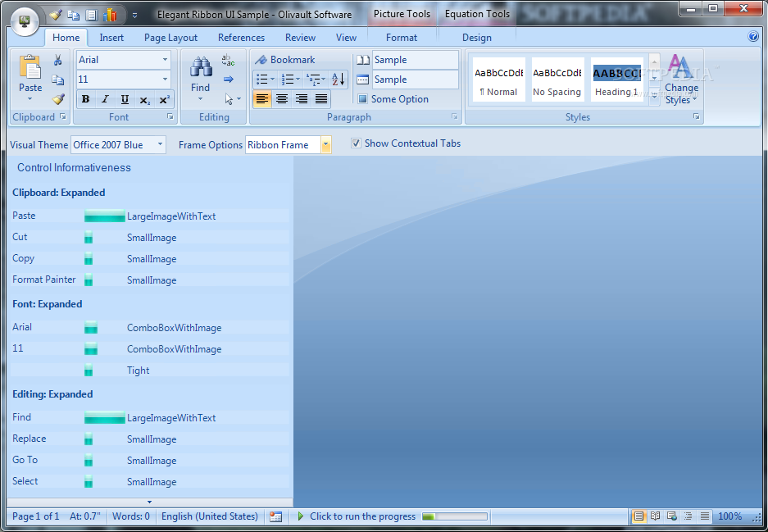The height and width of the screenshot is (532, 768).
Task: Click the Find binoculars icon
Action: [201, 67]
